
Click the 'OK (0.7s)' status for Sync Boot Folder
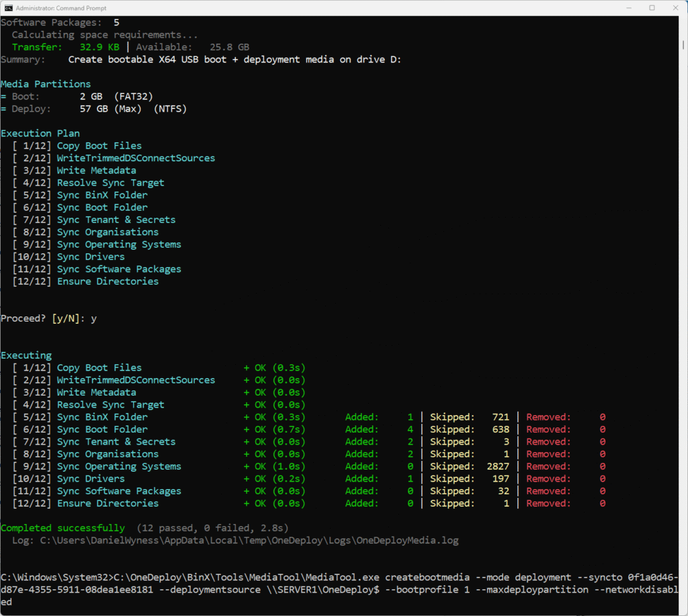point(280,429)
